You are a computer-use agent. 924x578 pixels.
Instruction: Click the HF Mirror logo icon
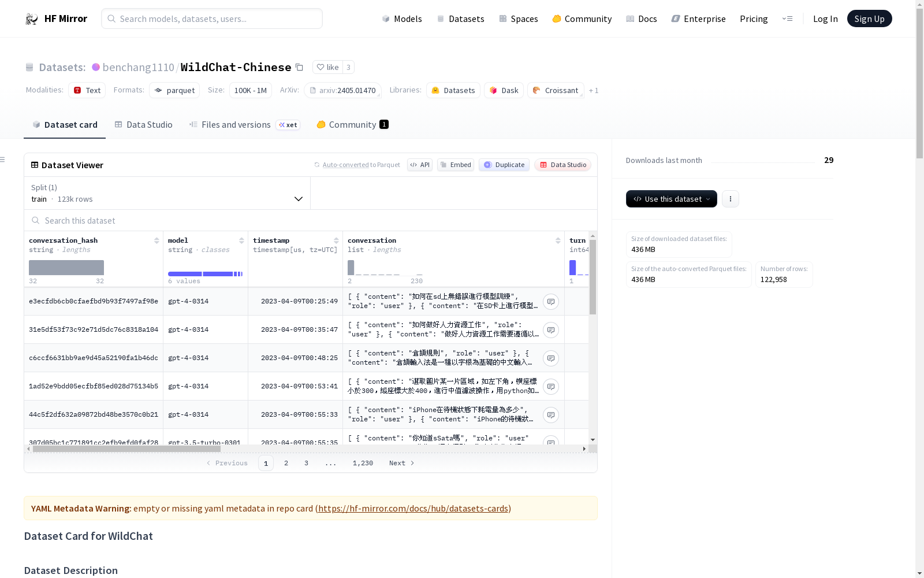point(32,19)
